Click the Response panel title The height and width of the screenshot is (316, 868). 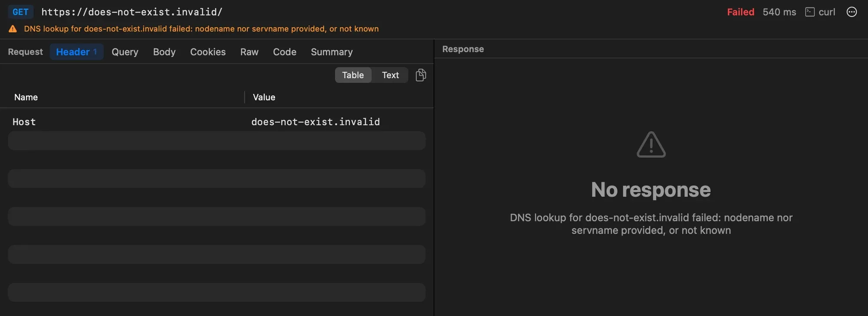[463, 49]
